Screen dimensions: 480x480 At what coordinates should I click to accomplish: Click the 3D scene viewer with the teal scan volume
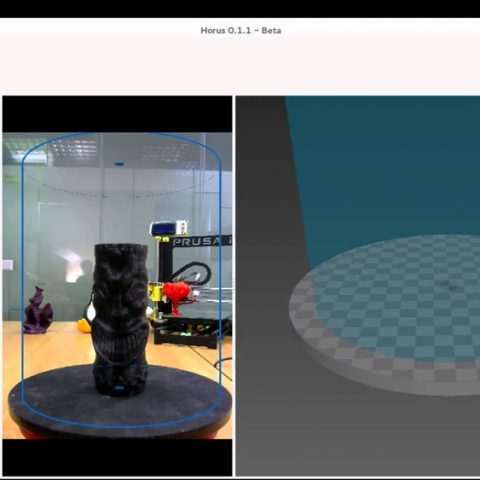tap(358, 286)
